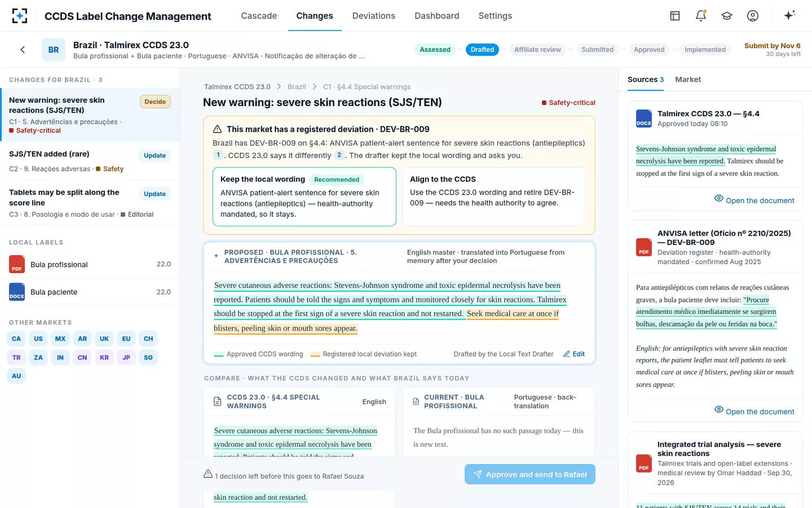Viewport: 812px width, 508px height.
Task: Click Approve and send to Rafael
Action: click(530, 474)
